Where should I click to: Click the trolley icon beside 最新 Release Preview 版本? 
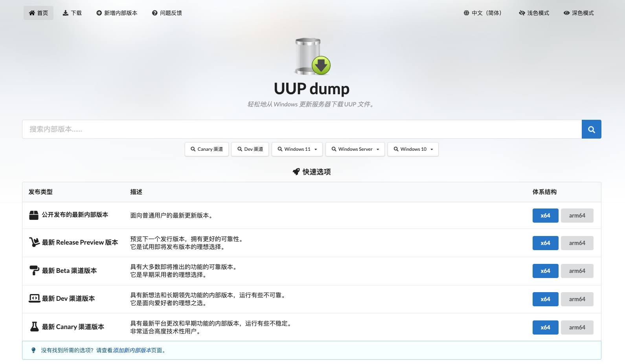tap(34, 242)
